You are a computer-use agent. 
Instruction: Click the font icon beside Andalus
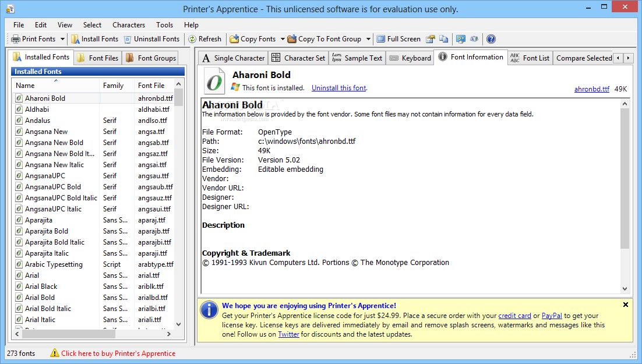point(19,121)
